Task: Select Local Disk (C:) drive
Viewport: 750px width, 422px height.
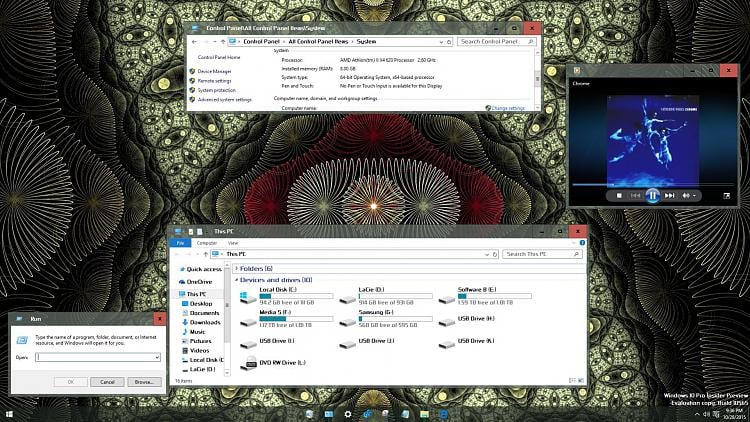Action: click(x=287, y=296)
